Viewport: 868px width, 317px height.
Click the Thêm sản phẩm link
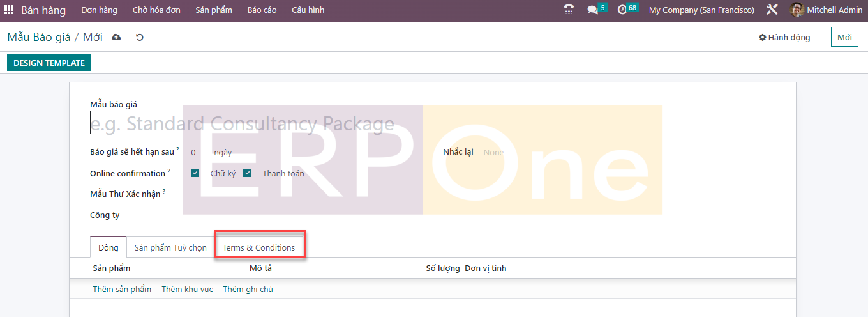pos(122,290)
